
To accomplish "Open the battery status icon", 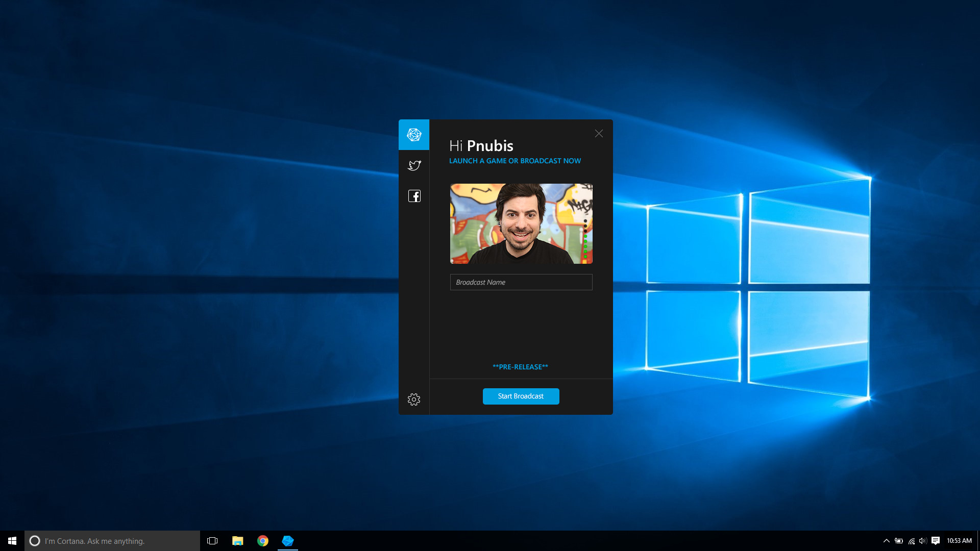I will (x=899, y=541).
